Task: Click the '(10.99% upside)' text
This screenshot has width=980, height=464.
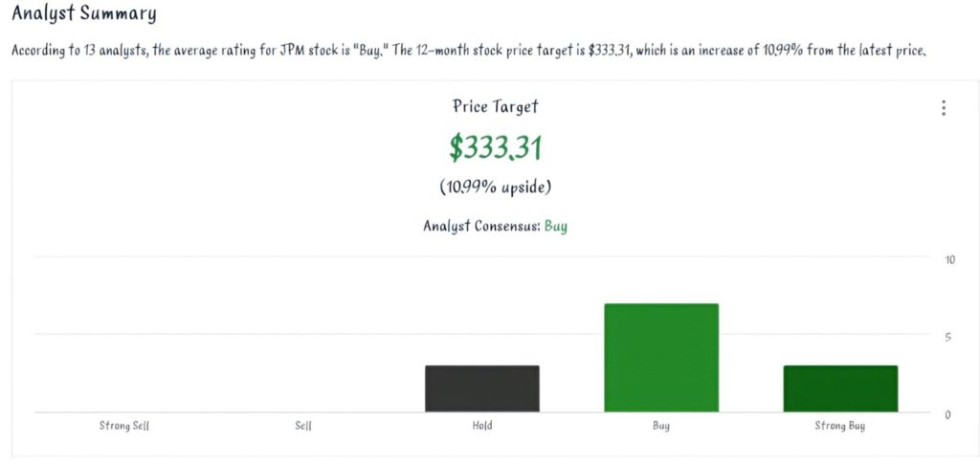Action: tap(496, 187)
